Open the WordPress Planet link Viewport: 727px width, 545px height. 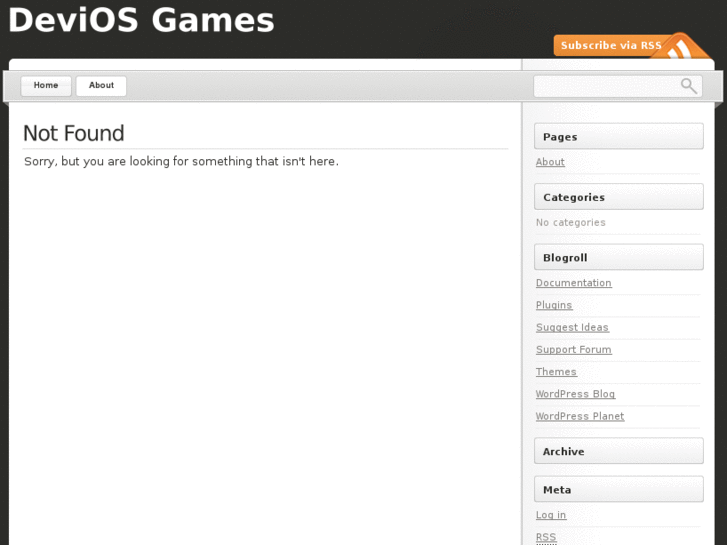pos(580,416)
